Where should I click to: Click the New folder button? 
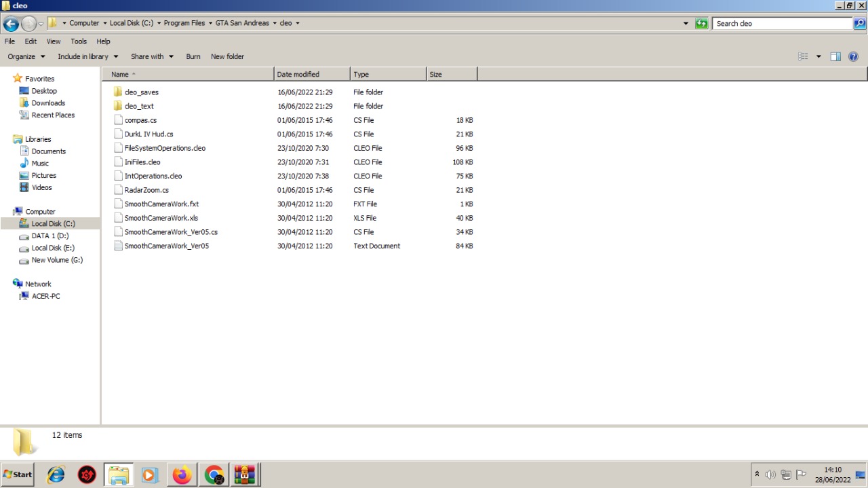[227, 56]
